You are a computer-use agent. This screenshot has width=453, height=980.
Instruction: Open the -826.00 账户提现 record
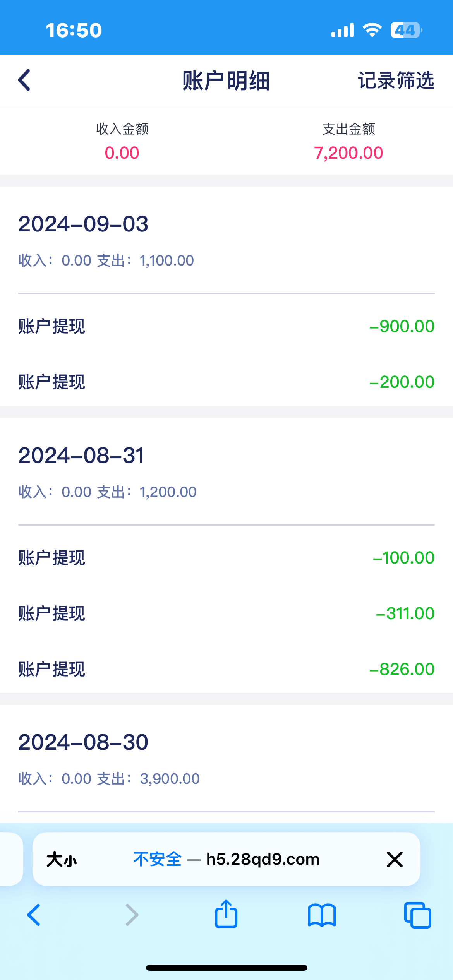coord(226,669)
